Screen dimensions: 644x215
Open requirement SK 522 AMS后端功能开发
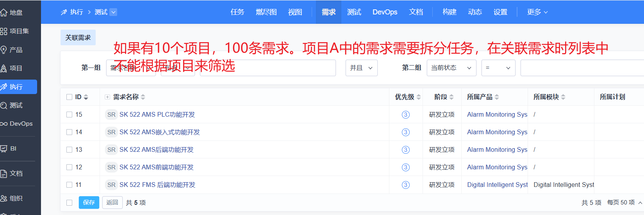click(157, 149)
